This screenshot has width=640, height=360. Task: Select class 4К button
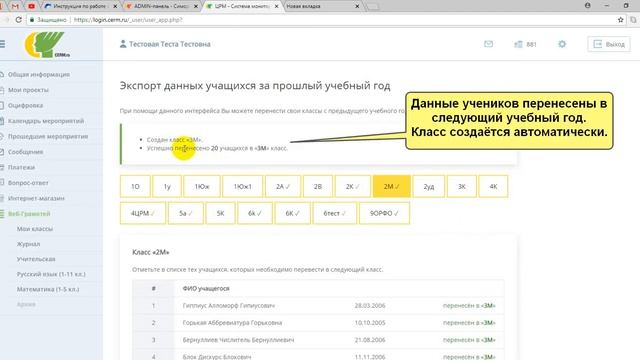(493, 186)
